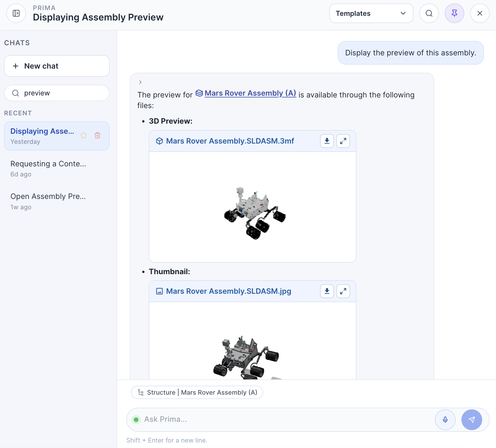Expand the 3mf preview to fullscreen
This screenshot has height=448, width=496.
pos(343,141)
